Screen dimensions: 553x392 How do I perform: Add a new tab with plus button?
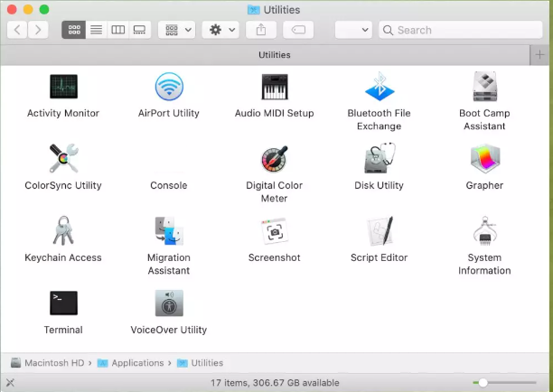click(539, 55)
